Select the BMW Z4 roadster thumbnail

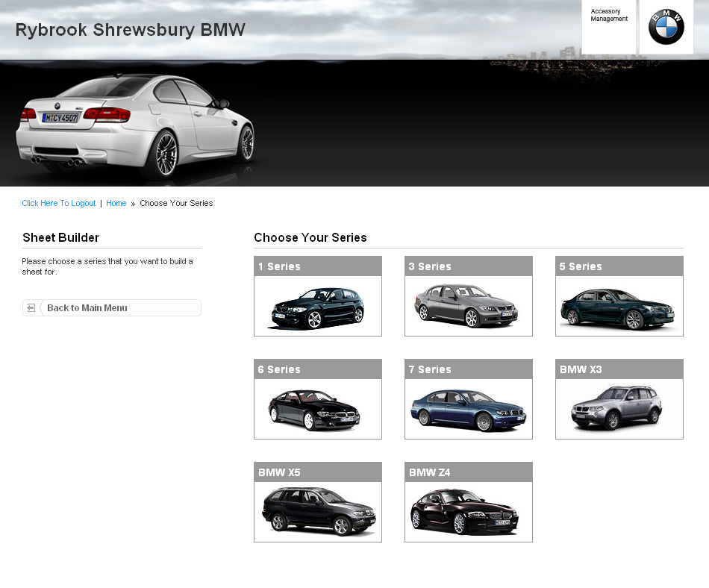(x=468, y=511)
